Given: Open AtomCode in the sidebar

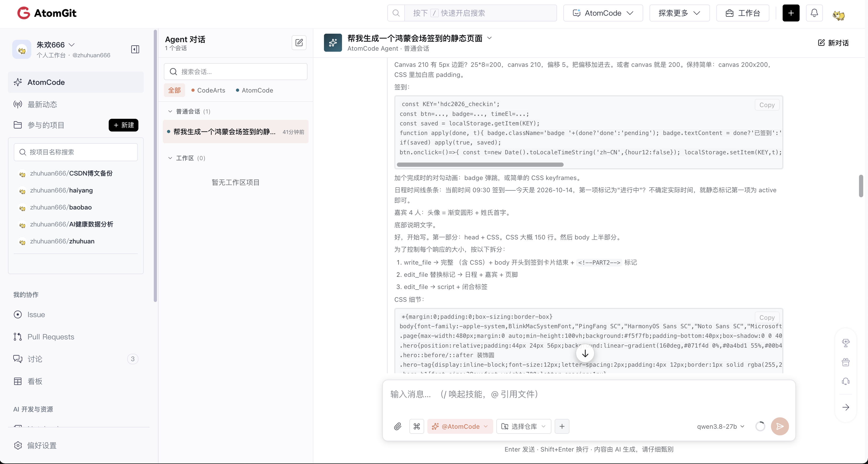Looking at the screenshot, I should click(76, 82).
